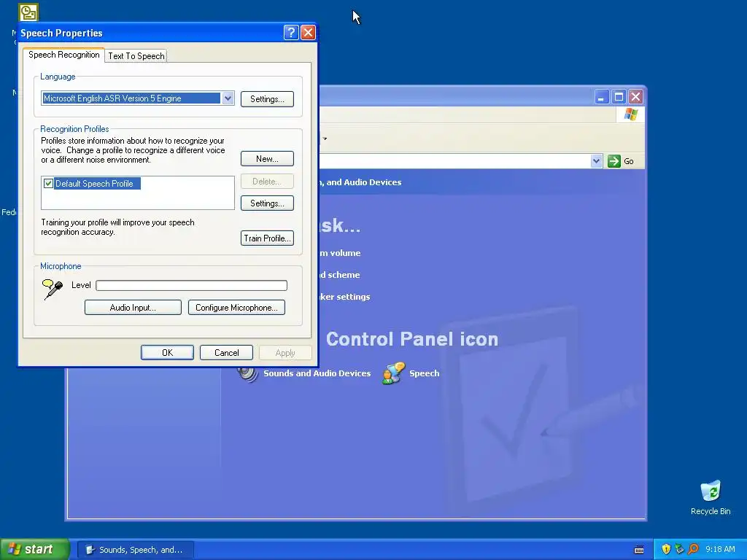Launch Configure Microphone wizard
This screenshot has height=560, width=747.
pyautogui.click(x=237, y=308)
